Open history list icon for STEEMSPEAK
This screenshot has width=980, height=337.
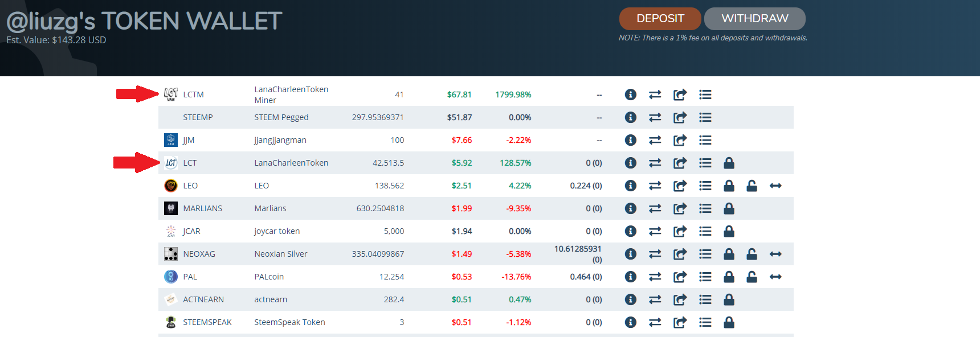click(705, 322)
